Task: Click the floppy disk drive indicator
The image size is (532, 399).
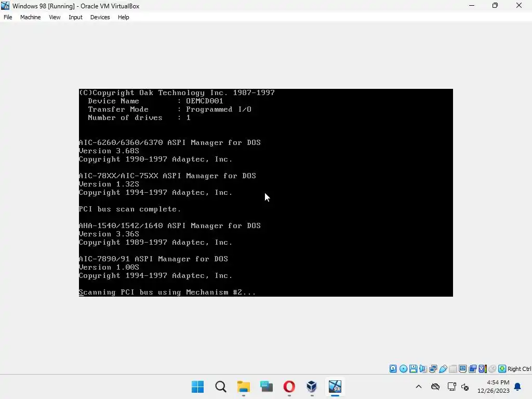Action: click(413, 369)
